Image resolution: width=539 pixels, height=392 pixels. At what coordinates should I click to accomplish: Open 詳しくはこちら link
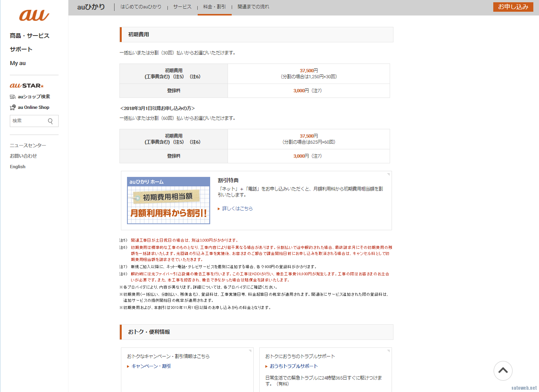tap(237, 209)
